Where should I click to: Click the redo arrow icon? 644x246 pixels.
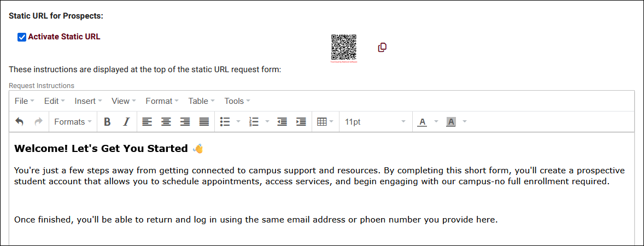pos(38,122)
